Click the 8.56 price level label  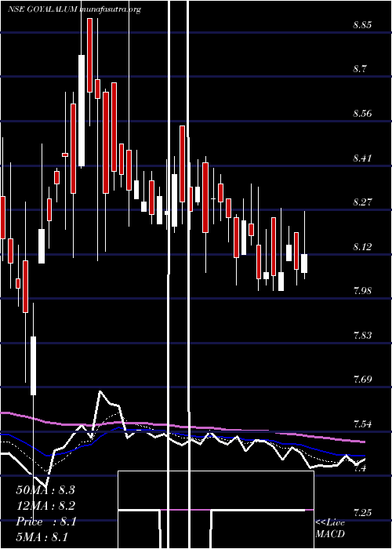[x=362, y=114]
